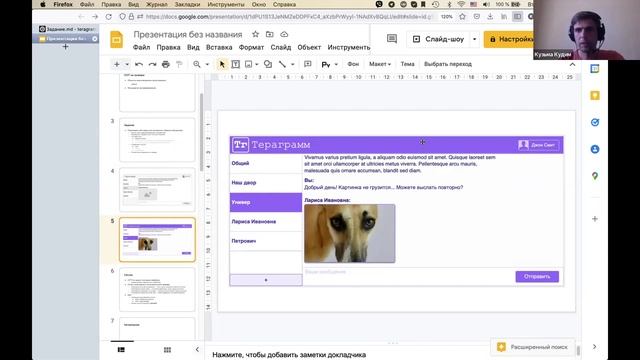
Task: Open the Журнал menu in macOS menu bar
Action: pyautogui.click(x=157, y=4)
